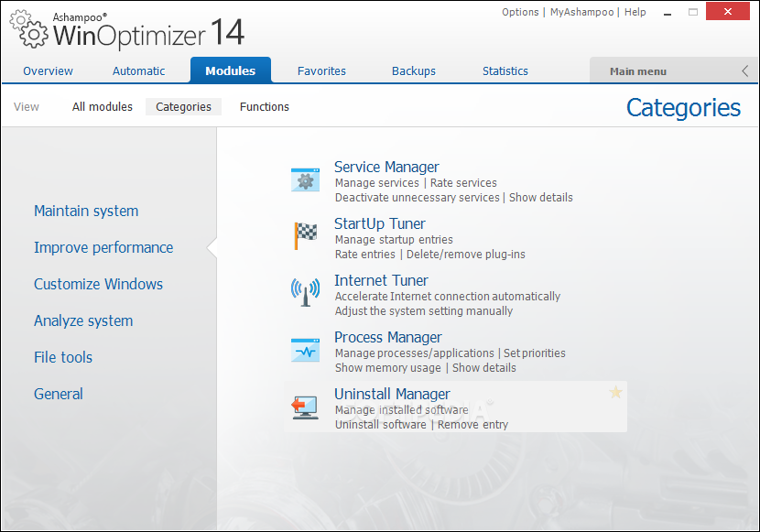Screen dimensions: 760x532
Task: Click Rate entries under StartUp Tuner
Action: click(365, 254)
